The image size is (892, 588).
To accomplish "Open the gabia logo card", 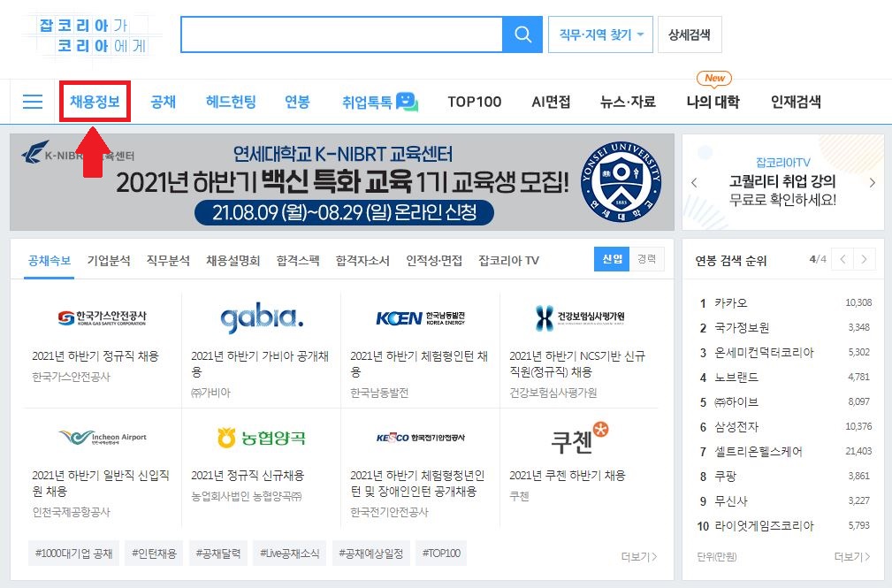I will pyautogui.click(x=262, y=317).
